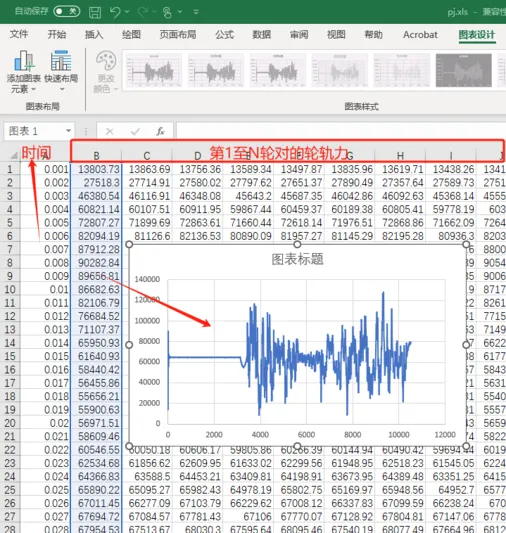
Task: Click the touch/mouse mode icon
Action: coord(167,12)
